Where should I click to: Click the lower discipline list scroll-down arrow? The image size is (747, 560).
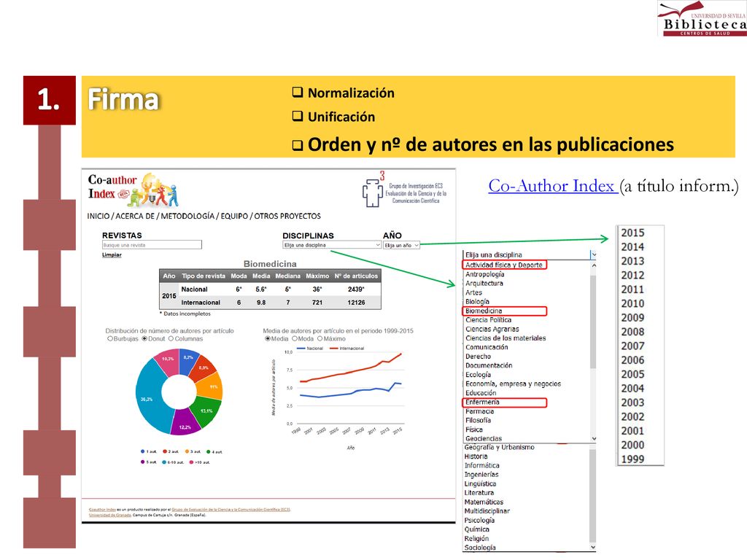pyautogui.click(x=593, y=547)
